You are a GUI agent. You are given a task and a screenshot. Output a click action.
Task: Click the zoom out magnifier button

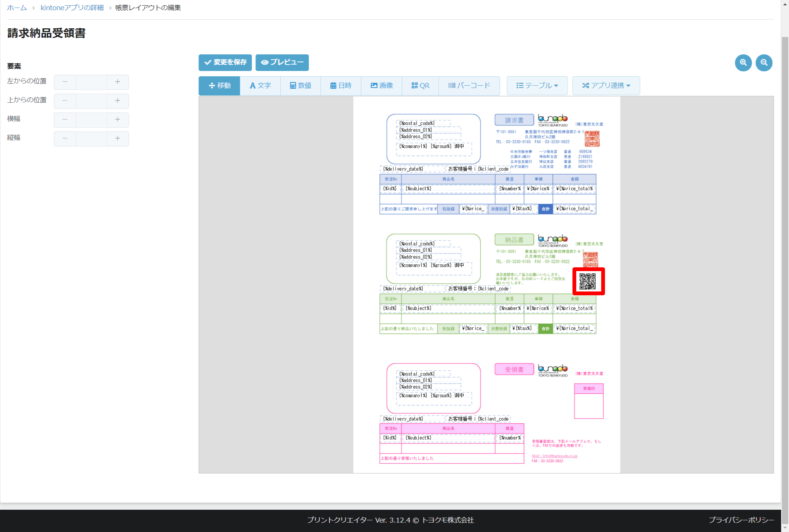pos(764,63)
